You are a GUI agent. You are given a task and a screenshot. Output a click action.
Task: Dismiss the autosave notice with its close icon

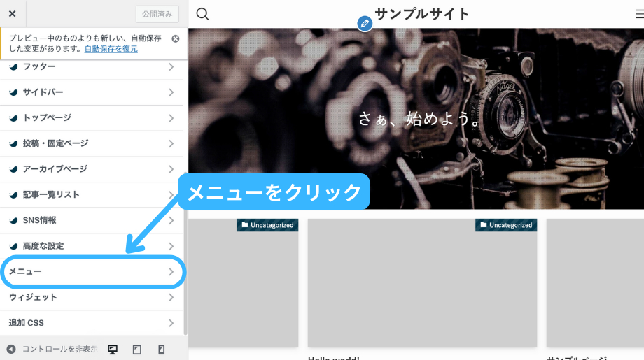point(176,39)
